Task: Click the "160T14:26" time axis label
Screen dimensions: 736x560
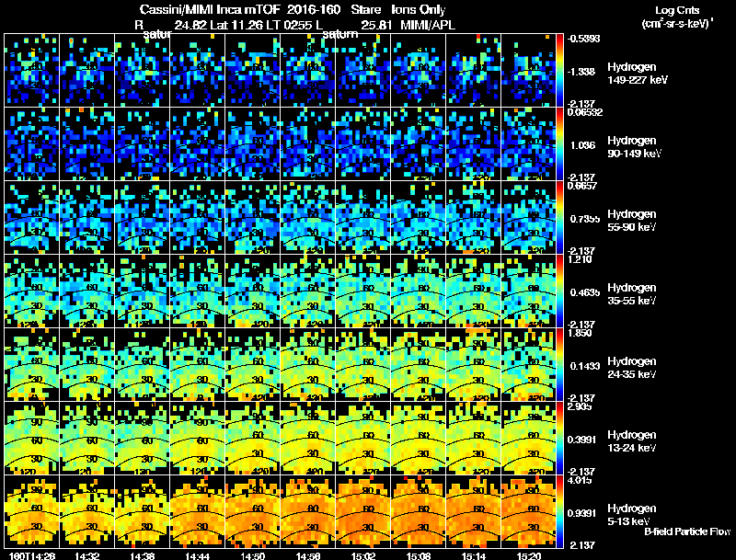Action: pos(32,556)
